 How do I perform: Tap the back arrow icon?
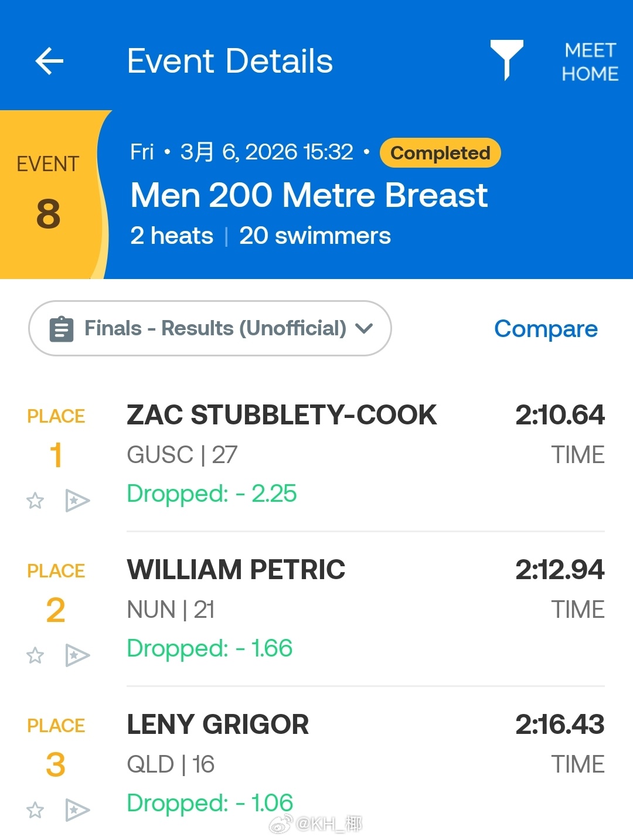tap(49, 61)
